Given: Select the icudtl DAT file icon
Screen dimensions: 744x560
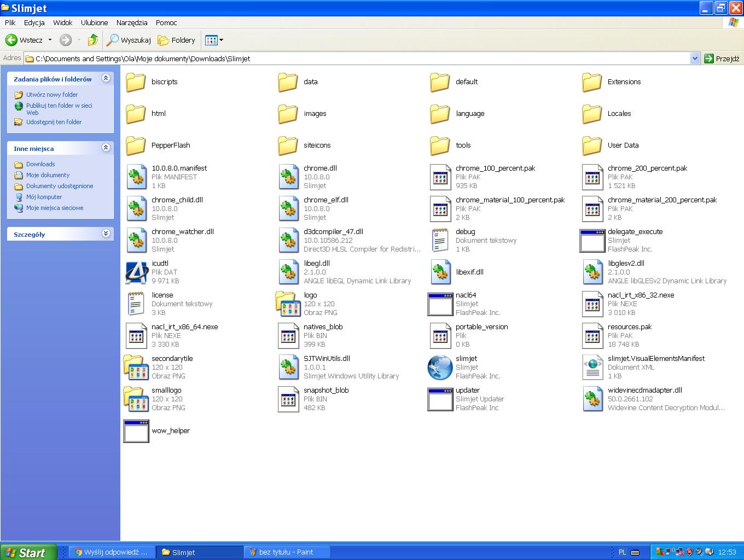Looking at the screenshot, I should [136, 272].
